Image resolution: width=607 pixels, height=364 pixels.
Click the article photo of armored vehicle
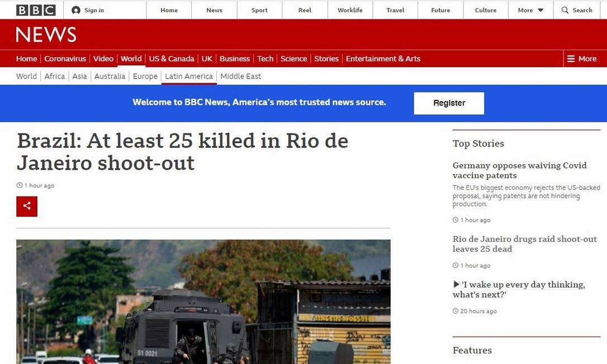tap(203, 301)
